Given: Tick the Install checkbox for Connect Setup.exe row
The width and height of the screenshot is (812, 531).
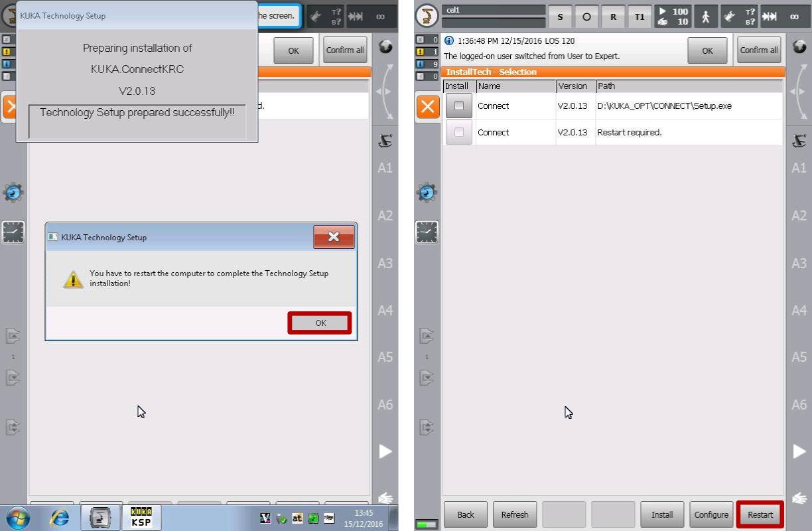Looking at the screenshot, I should pyautogui.click(x=459, y=106).
